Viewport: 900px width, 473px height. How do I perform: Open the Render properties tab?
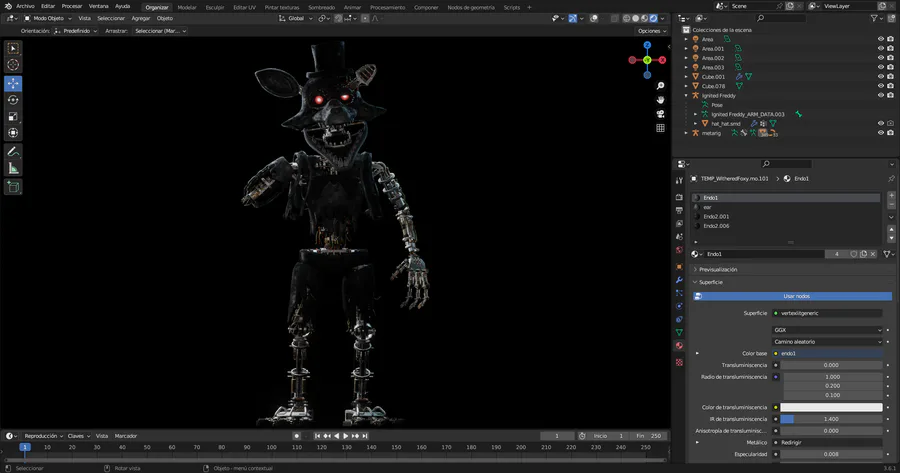[x=679, y=197]
